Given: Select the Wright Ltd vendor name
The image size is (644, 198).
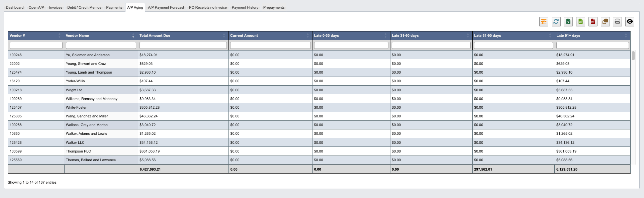Looking at the screenshot, I should click(x=74, y=90).
